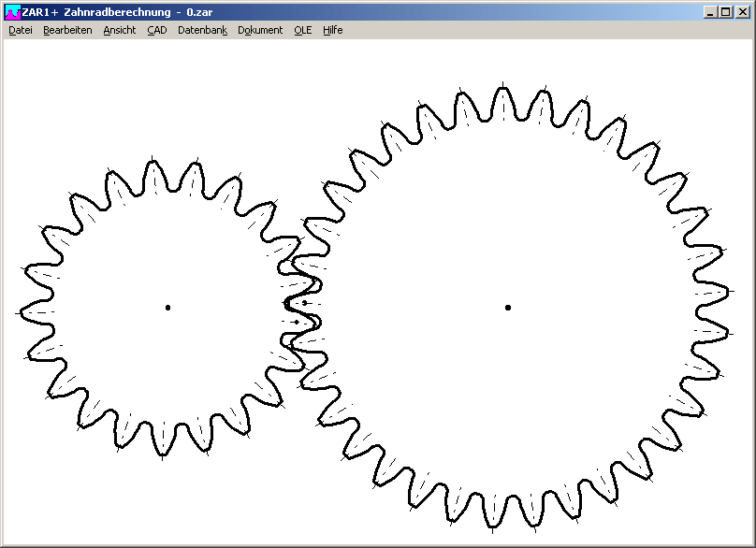Open the Hilfe menu
Viewport: 756px width, 548px height.
point(332,30)
